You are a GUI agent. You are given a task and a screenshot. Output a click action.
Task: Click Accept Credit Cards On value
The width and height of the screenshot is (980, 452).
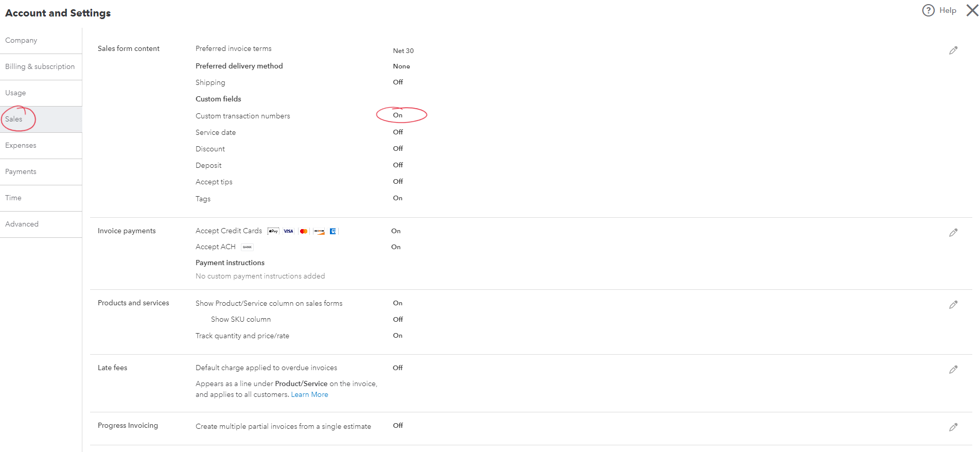[x=396, y=231]
